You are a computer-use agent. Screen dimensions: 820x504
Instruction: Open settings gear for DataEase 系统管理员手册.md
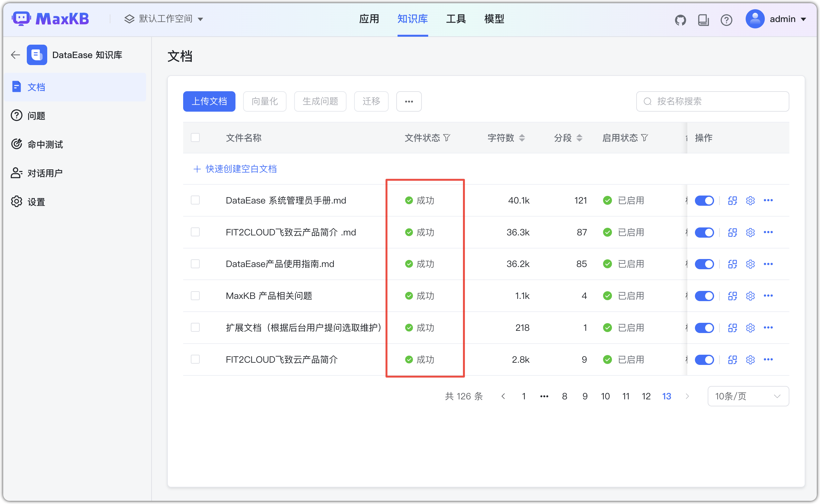(x=750, y=200)
